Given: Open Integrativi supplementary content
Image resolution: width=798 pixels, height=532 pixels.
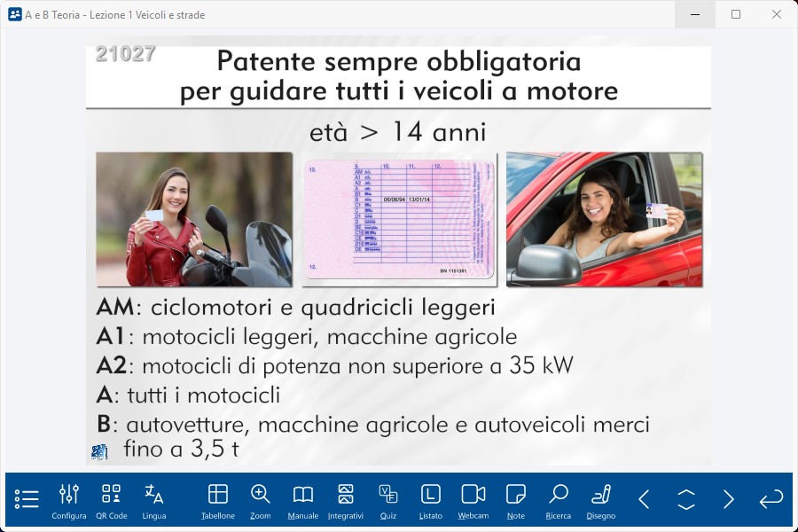Looking at the screenshot, I should pyautogui.click(x=346, y=500).
